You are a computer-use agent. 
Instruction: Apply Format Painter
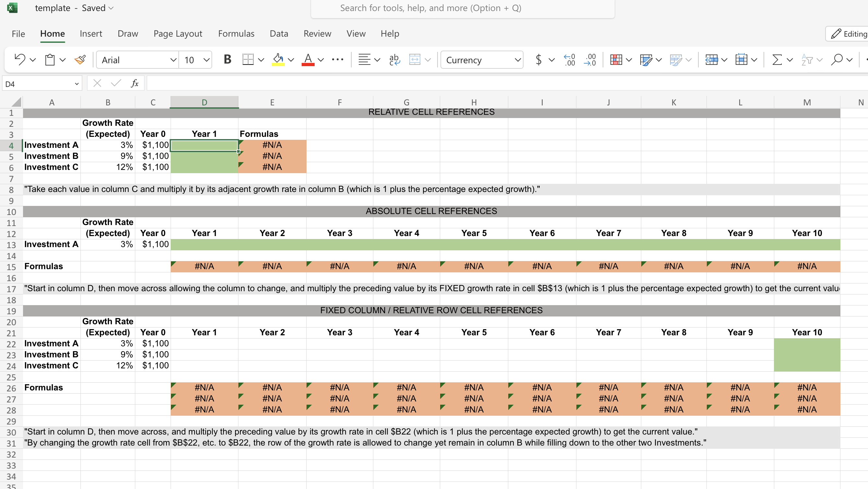click(80, 59)
